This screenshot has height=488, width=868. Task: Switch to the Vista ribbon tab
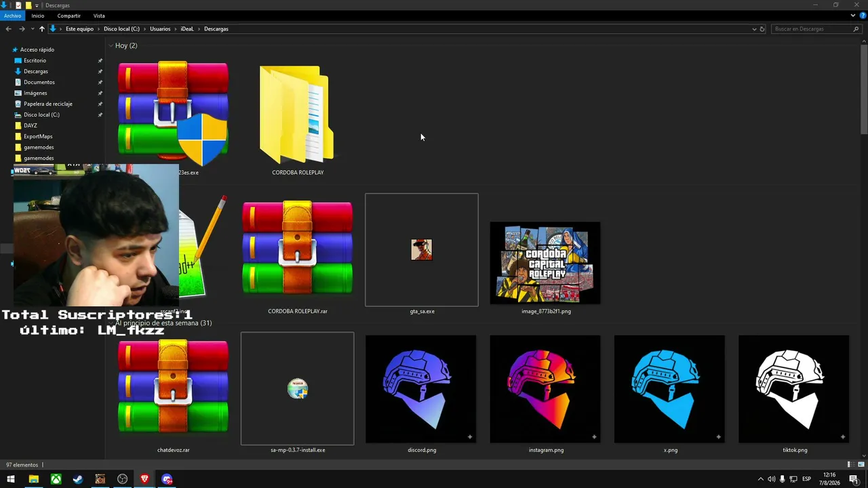(99, 16)
